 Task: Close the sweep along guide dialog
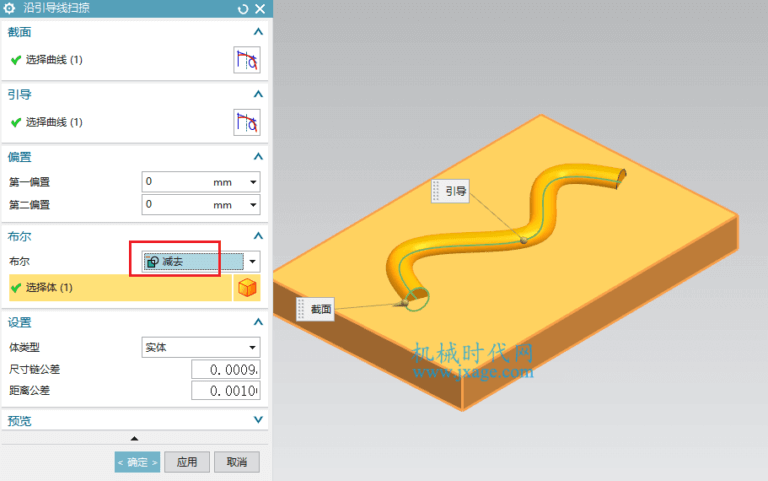[x=260, y=9]
